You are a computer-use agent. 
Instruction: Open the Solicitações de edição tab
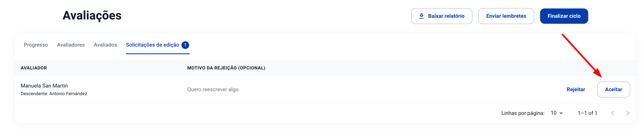pos(153,45)
